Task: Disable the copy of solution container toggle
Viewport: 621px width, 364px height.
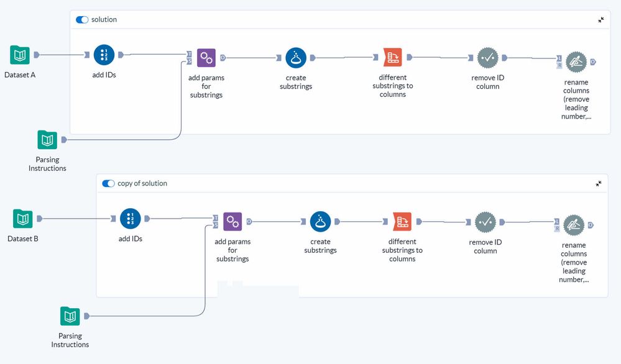Action: coord(108,184)
